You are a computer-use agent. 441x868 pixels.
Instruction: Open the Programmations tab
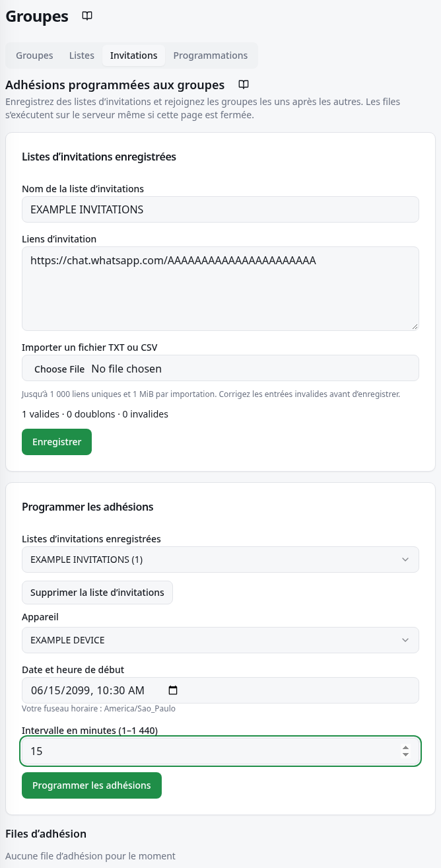[211, 55]
